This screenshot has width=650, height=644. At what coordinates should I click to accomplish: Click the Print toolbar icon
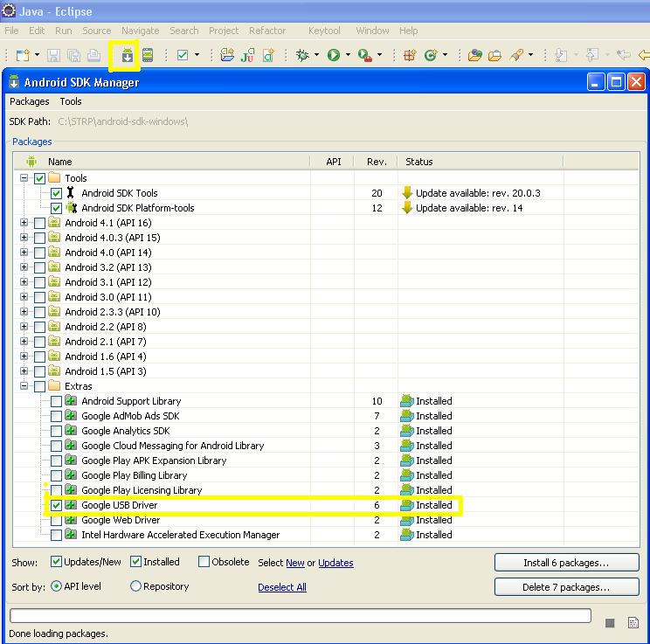coord(94,55)
